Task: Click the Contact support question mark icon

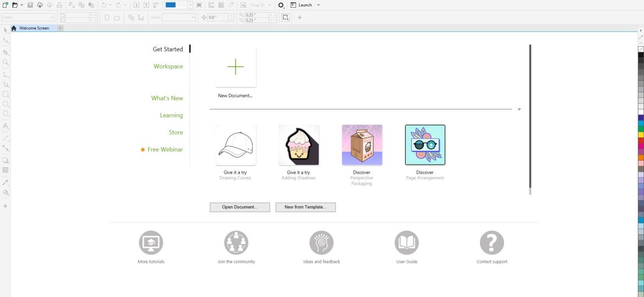Action: [x=492, y=242]
